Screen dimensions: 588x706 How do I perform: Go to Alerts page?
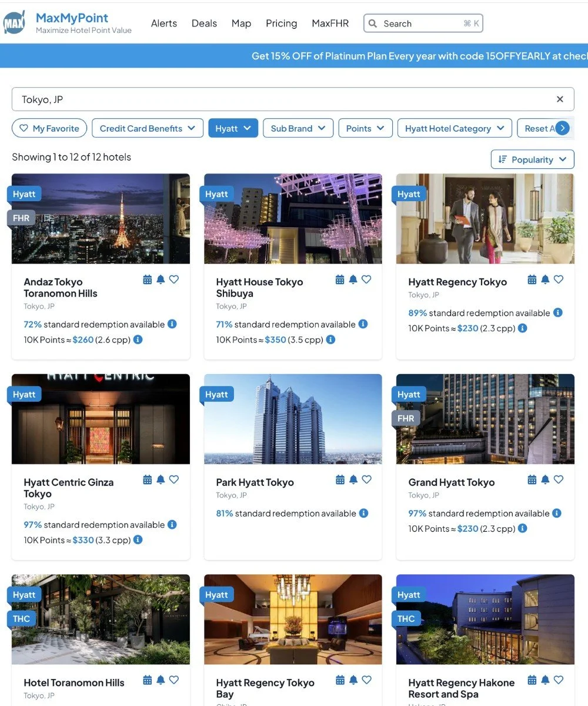(x=164, y=24)
